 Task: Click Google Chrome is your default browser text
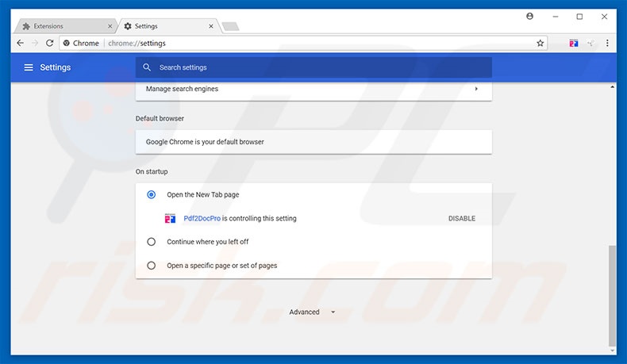(x=205, y=142)
